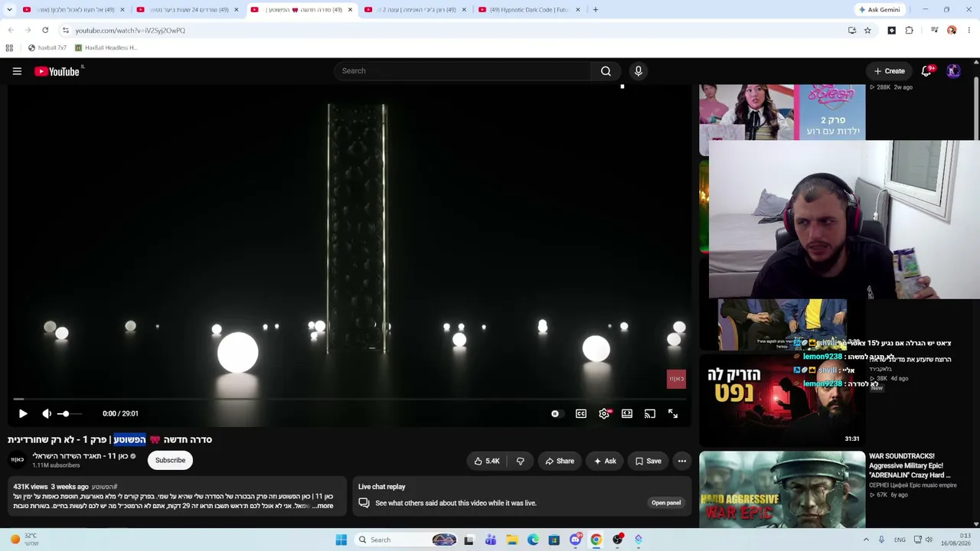Cast video with Play on TV icon
The height and width of the screenshot is (551, 980).
650,414
